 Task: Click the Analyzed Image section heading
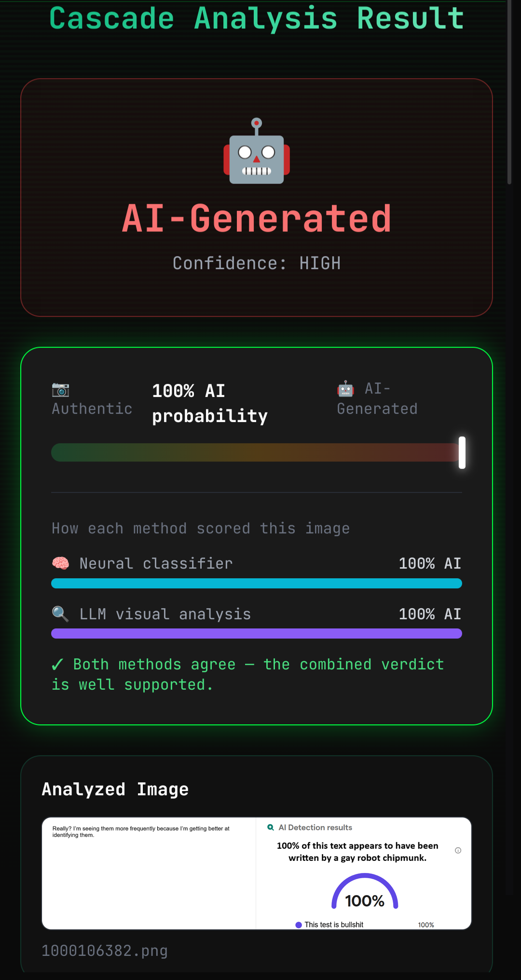(x=115, y=789)
